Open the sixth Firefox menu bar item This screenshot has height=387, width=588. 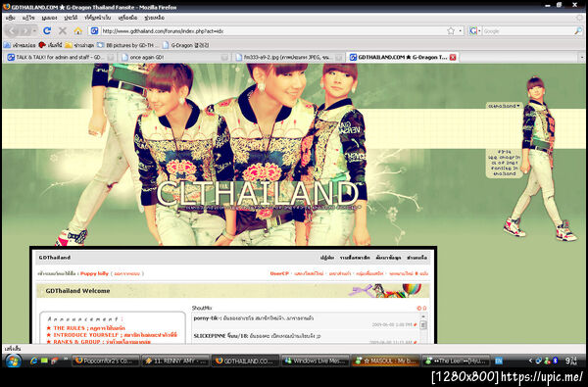(x=127, y=18)
